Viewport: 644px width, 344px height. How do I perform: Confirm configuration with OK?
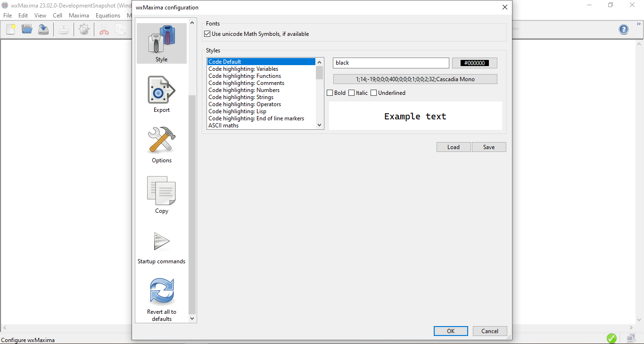click(x=451, y=331)
